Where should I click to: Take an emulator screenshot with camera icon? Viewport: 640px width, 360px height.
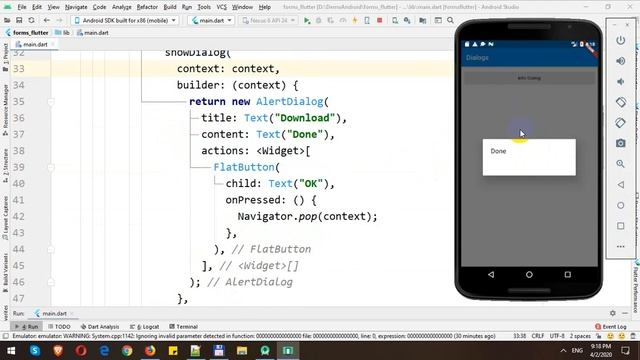pyautogui.click(x=620, y=143)
